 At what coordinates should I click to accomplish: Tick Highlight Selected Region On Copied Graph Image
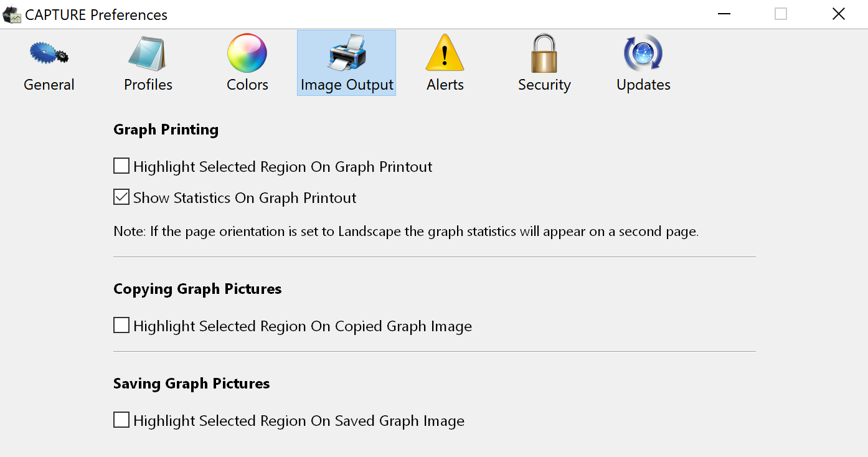click(x=121, y=326)
